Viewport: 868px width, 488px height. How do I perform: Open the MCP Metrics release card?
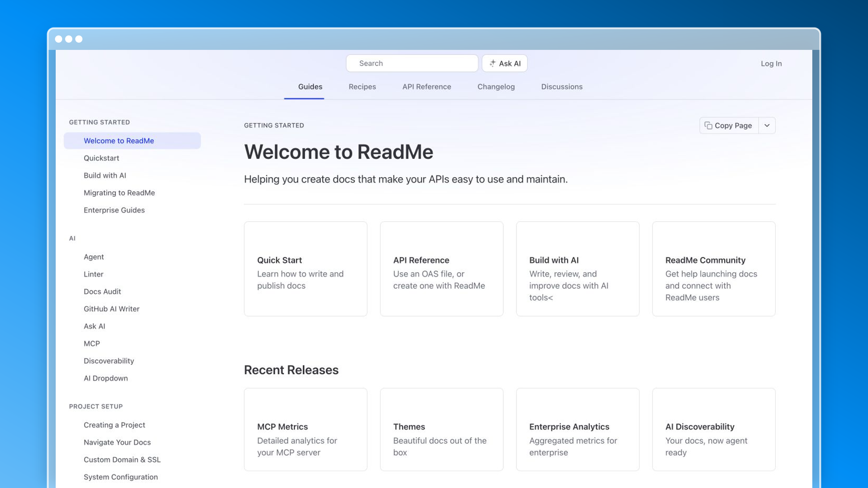click(306, 429)
